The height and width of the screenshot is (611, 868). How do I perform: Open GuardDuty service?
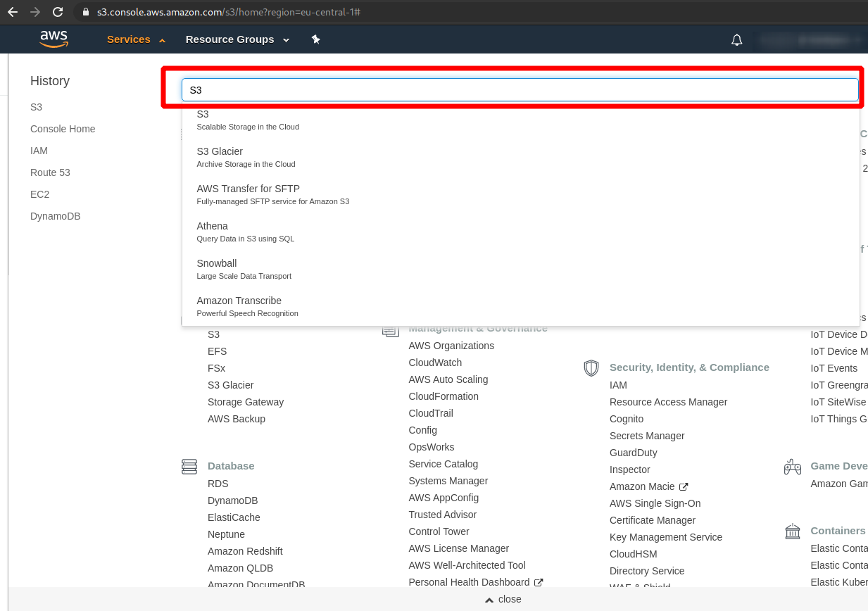633,453
